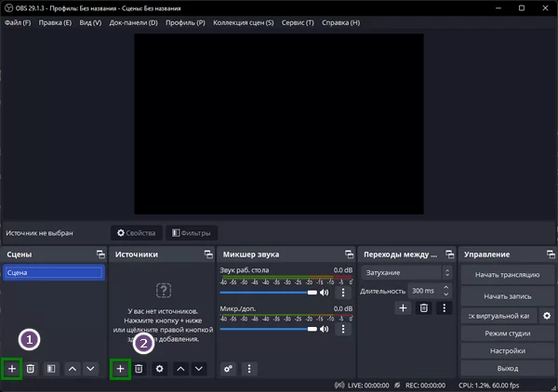This screenshot has width=558, height=392.
Task: Open the Файл (F) menu
Action: tap(18, 21)
